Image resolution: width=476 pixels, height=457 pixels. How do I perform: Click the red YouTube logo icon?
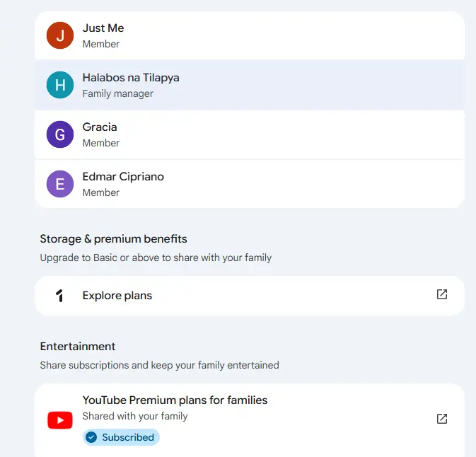click(60, 420)
